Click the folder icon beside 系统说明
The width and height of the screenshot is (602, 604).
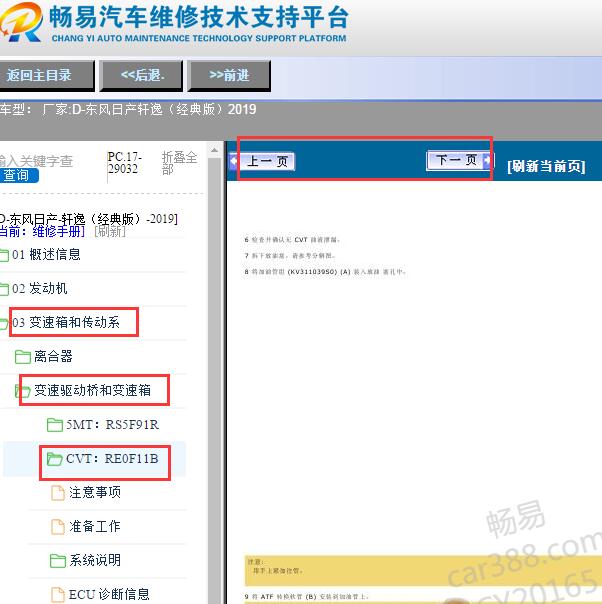pyautogui.click(x=58, y=560)
